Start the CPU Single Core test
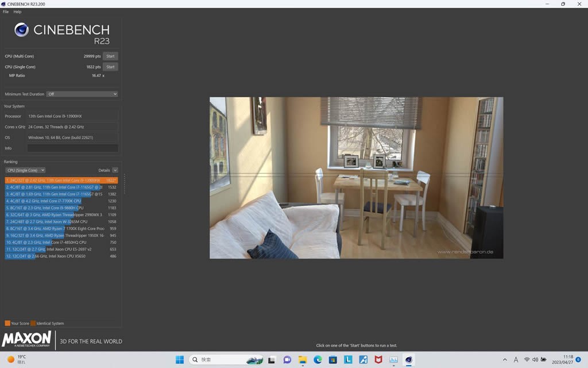 110,67
